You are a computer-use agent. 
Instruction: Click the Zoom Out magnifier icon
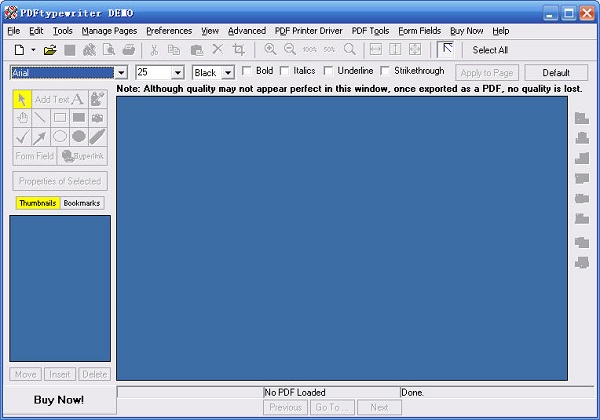(x=290, y=49)
